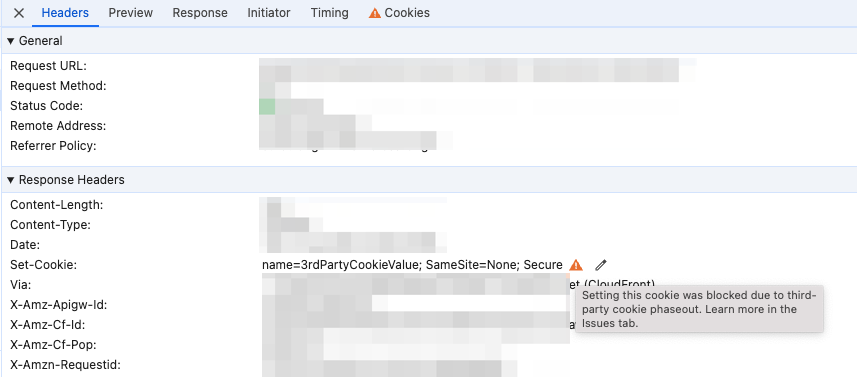Screen dimensions: 857x377
Task: Click the Status Code row label
Action: click(46, 106)
